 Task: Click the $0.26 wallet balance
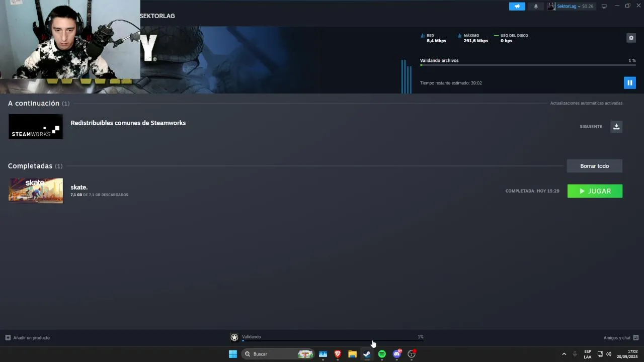588,6
